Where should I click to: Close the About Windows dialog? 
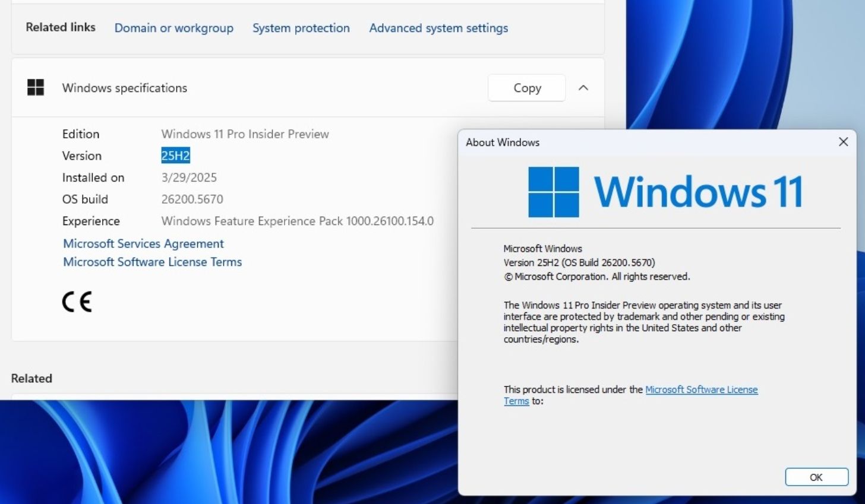tap(843, 142)
